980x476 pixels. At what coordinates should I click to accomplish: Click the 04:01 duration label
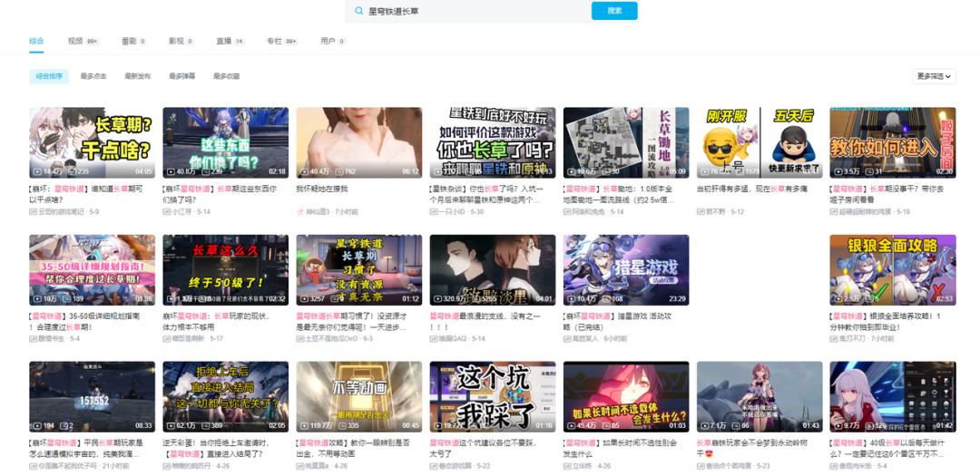544,298
